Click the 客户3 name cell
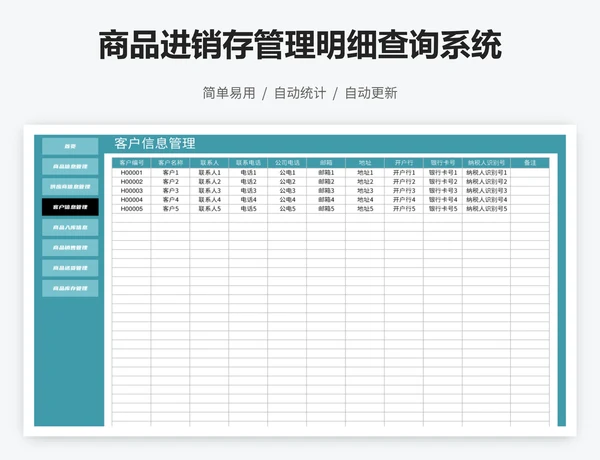 coord(171,191)
